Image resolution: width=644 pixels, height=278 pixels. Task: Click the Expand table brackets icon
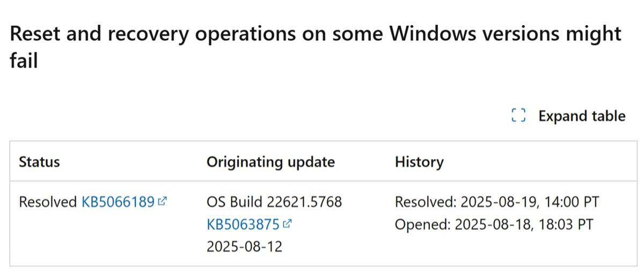point(518,115)
